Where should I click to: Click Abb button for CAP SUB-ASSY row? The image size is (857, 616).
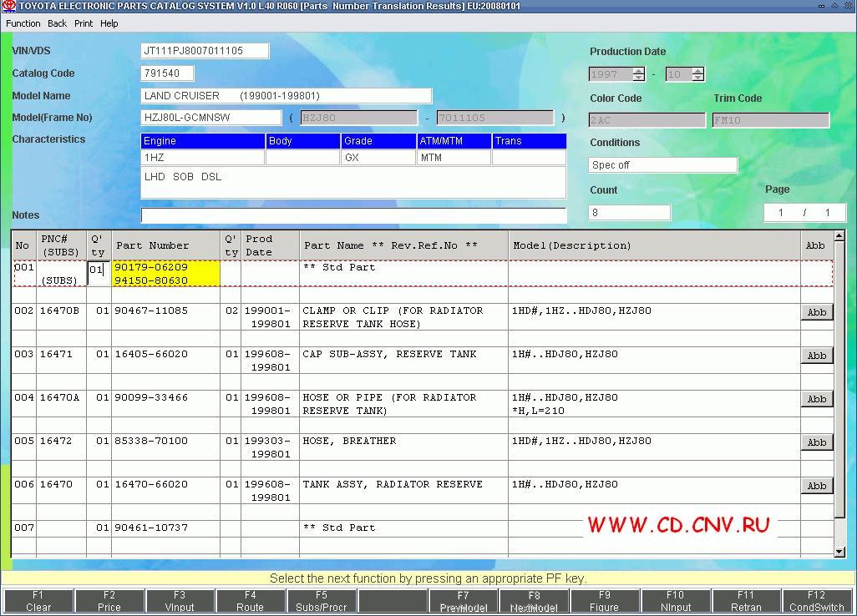point(817,356)
